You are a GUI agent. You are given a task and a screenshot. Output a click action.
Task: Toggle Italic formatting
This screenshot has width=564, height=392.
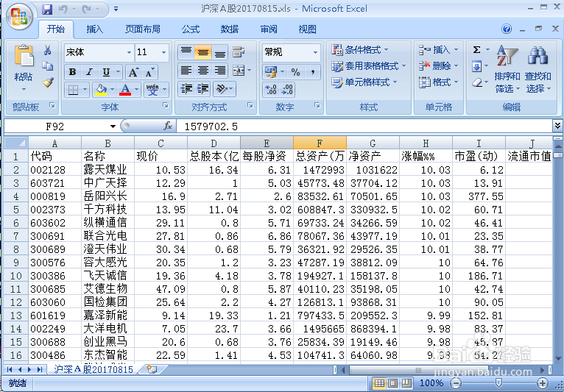pos(89,73)
